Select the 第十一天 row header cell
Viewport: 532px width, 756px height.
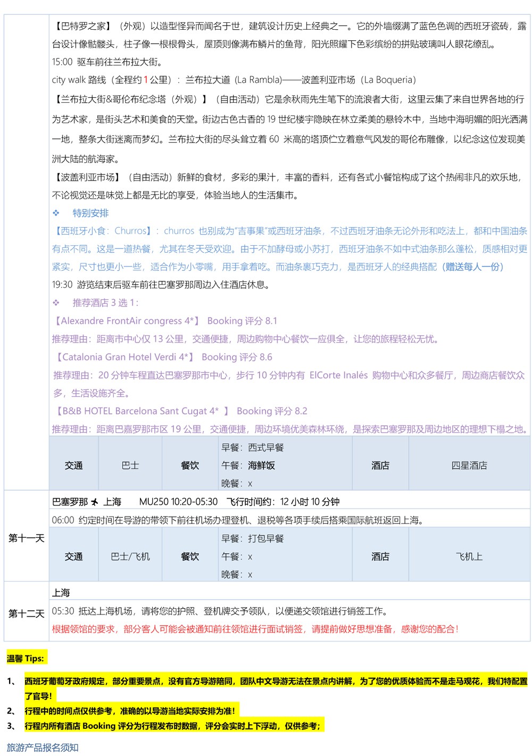26,538
